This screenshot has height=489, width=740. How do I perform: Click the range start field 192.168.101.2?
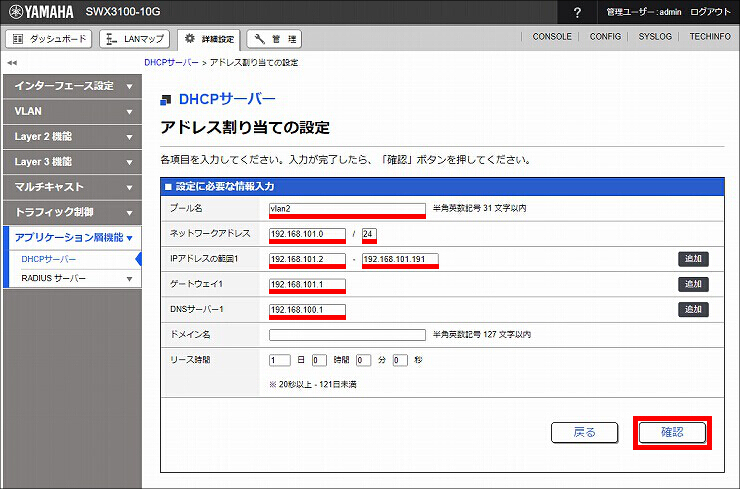click(x=307, y=259)
